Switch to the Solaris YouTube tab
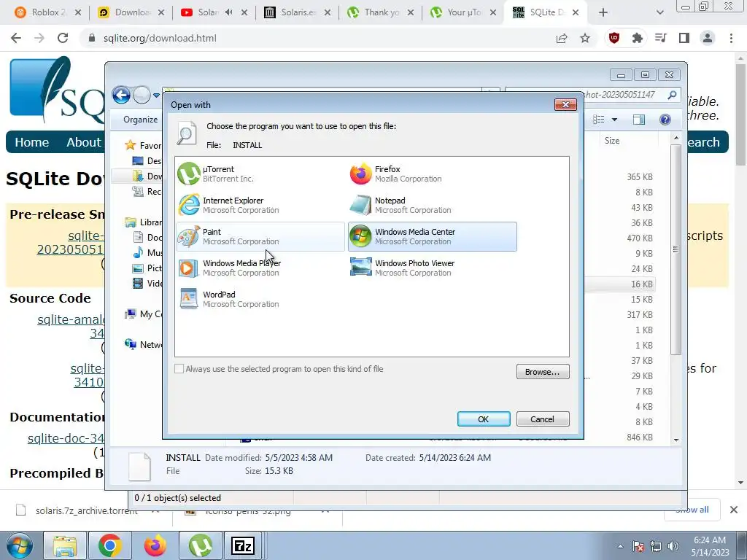The width and height of the screenshot is (747, 560). 214,12
